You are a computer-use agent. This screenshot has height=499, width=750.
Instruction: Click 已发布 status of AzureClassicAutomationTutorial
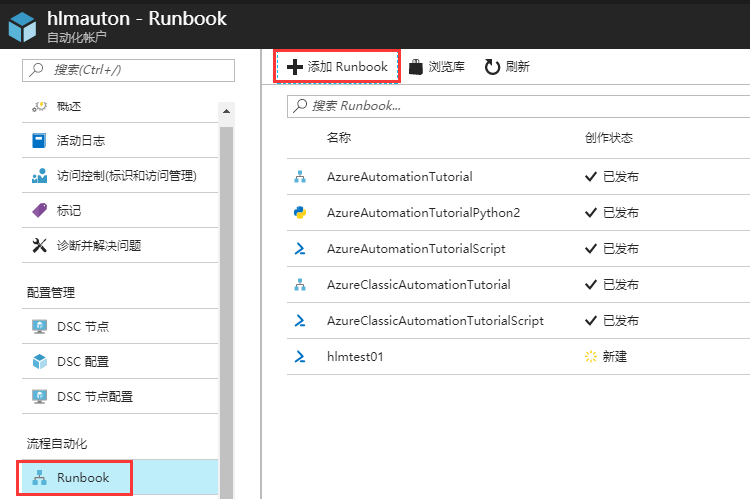[620, 285]
